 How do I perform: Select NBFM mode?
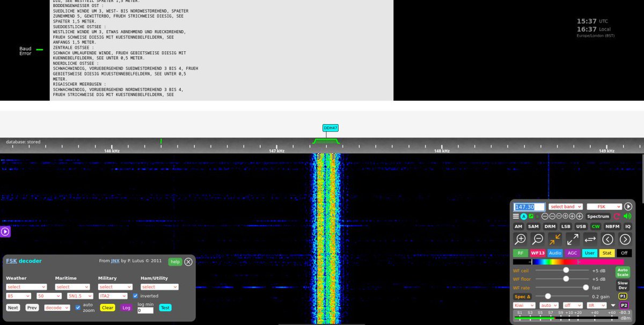click(612, 226)
